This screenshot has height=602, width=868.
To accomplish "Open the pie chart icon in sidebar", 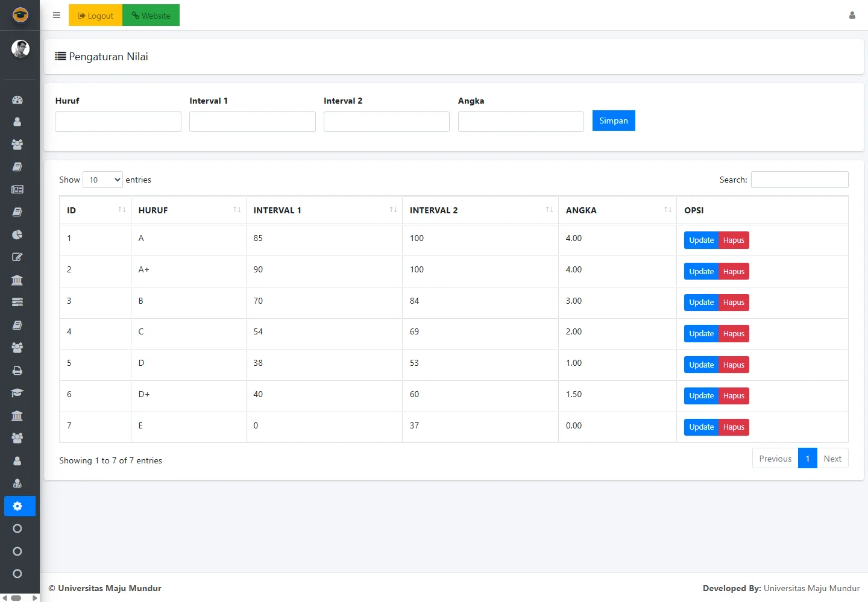I will tap(17, 234).
